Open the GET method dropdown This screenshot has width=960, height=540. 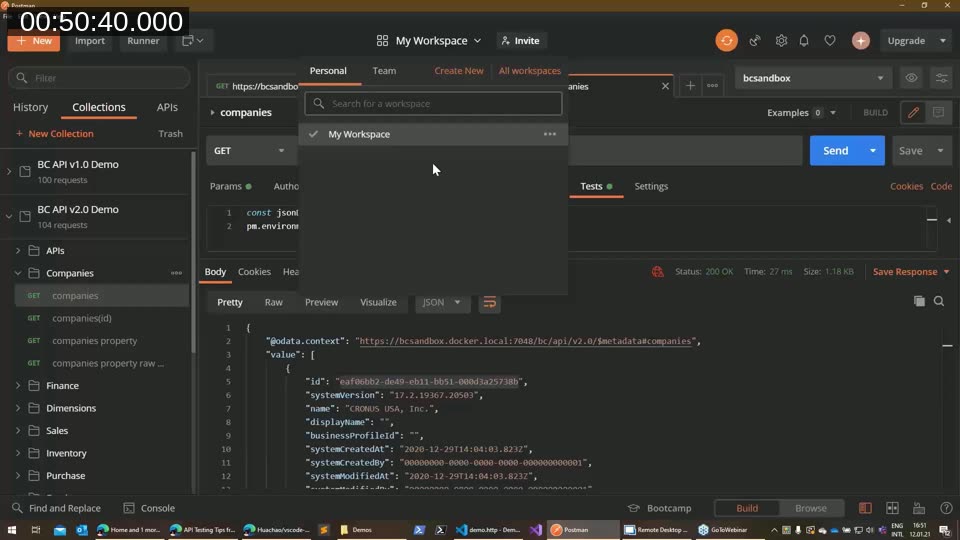pos(249,151)
